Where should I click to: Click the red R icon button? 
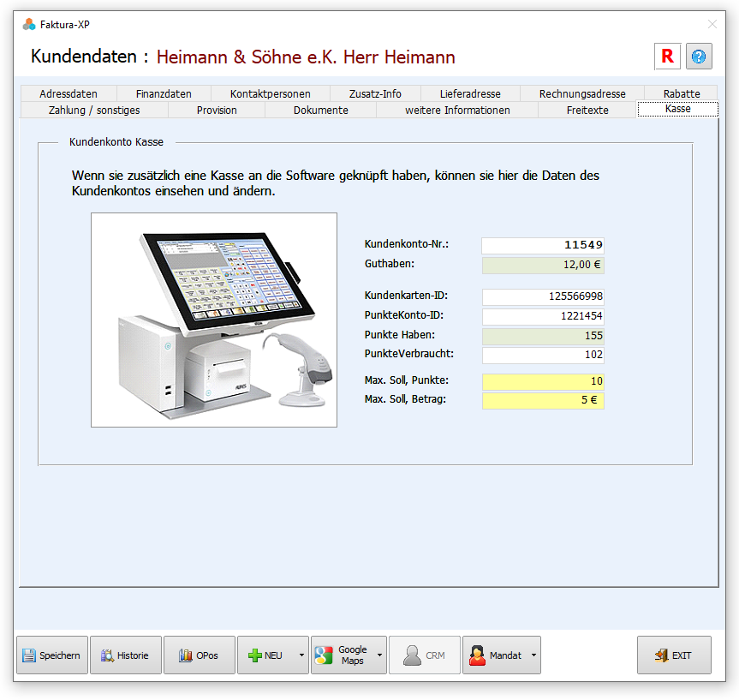click(x=667, y=57)
